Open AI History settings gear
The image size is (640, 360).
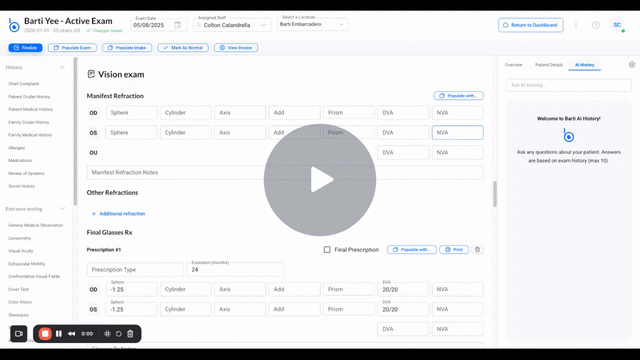tap(632, 64)
